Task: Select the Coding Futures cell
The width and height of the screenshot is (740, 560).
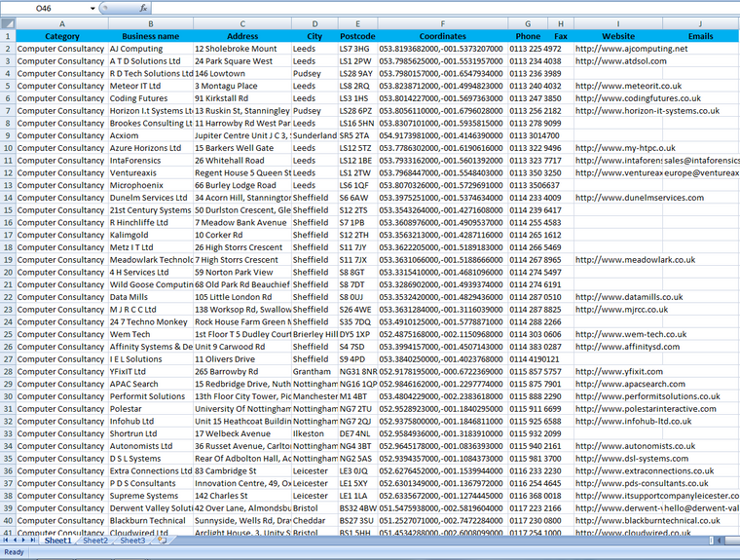Action: click(151, 98)
